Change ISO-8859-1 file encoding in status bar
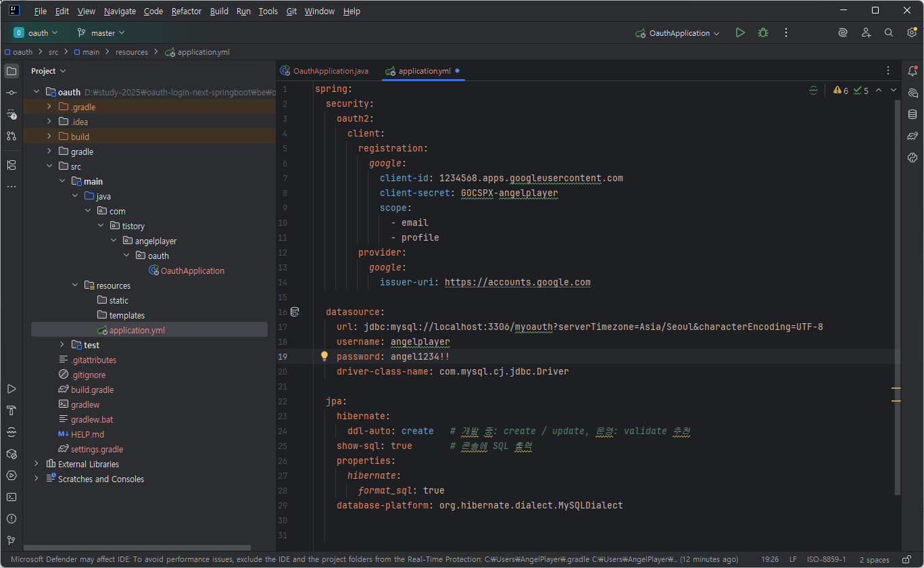The height and width of the screenshot is (568, 924). click(x=827, y=560)
